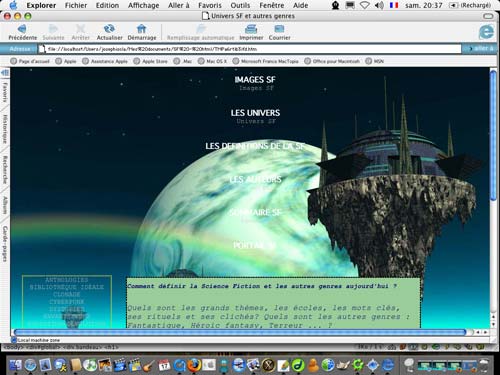This screenshot has width=500, height=375.
Task: Open the Apple Store favorites bar link
Action: pos(151,61)
